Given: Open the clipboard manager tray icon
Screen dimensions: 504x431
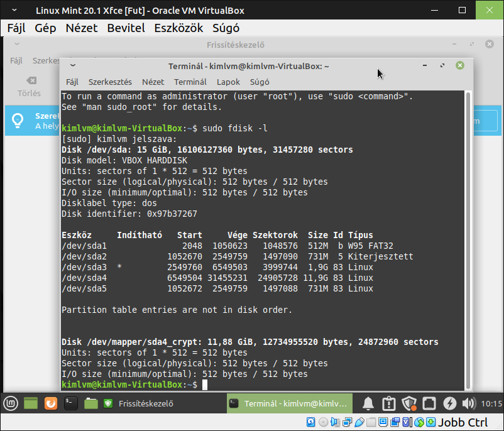Looking at the screenshot, I should point(388,403).
